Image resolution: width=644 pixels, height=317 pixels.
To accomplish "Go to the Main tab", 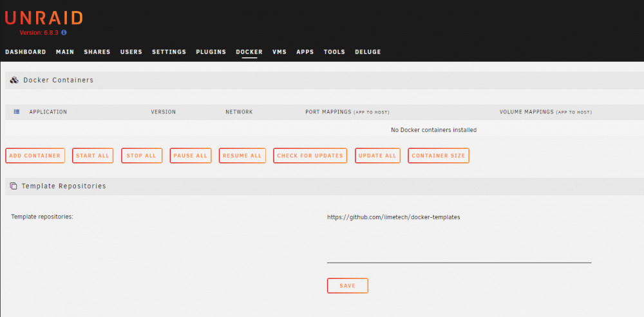I will click(x=65, y=52).
